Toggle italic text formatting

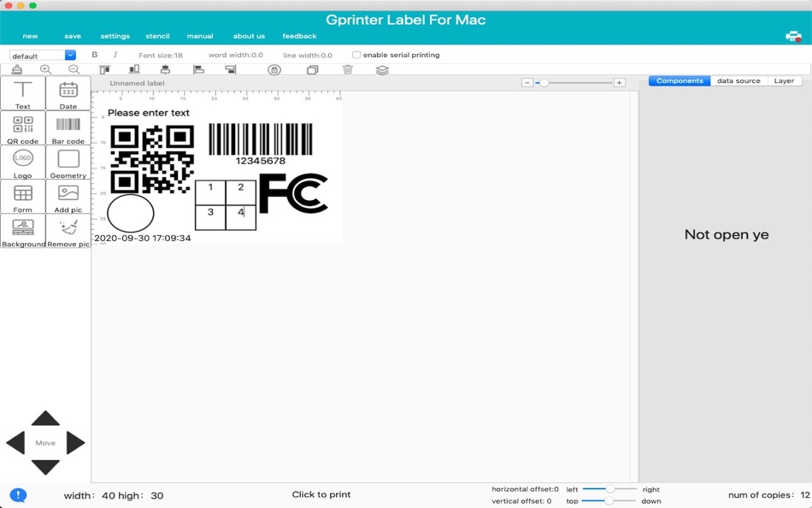[115, 55]
